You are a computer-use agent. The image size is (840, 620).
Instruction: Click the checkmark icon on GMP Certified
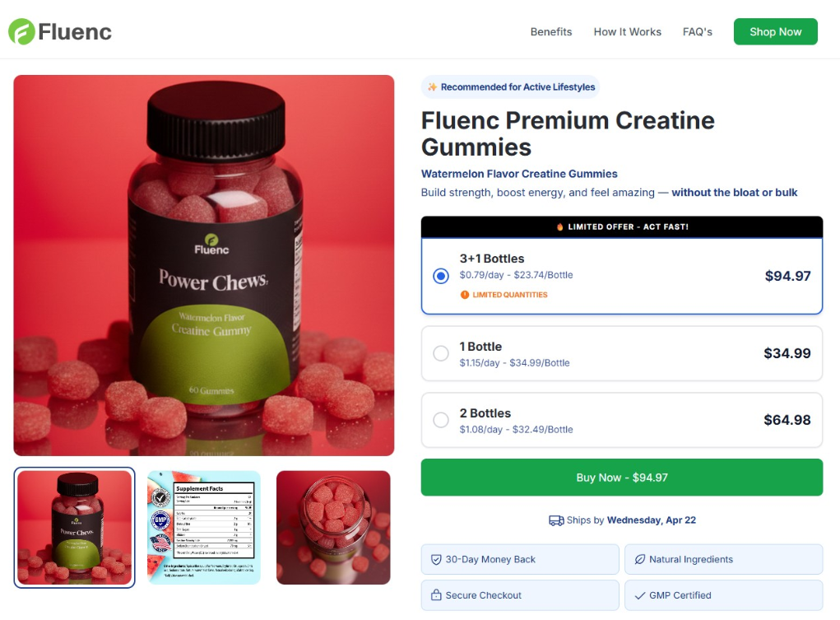[x=639, y=595]
